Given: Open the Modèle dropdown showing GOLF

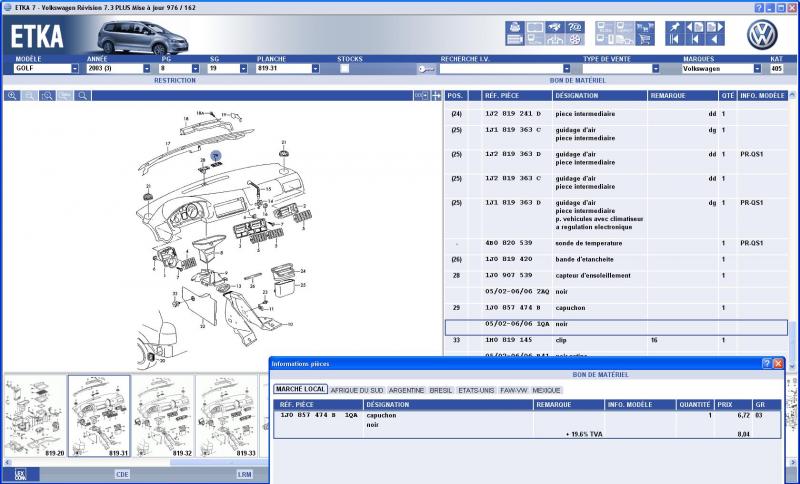Looking at the screenshot, I should [x=75, y=68].
